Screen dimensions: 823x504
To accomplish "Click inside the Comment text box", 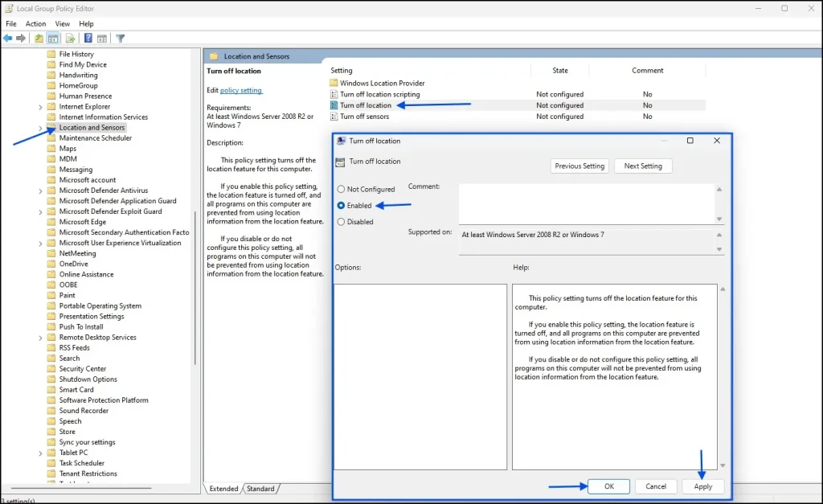I will tap(586, 203).
